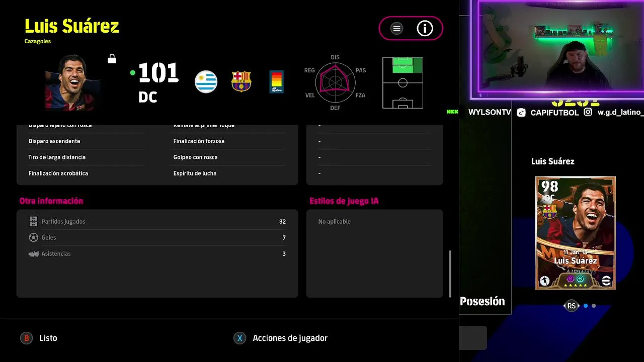Click the playstyle icon on card bottom-left
Viewport: 644px width, 362px height.
[x=544, y=281]
